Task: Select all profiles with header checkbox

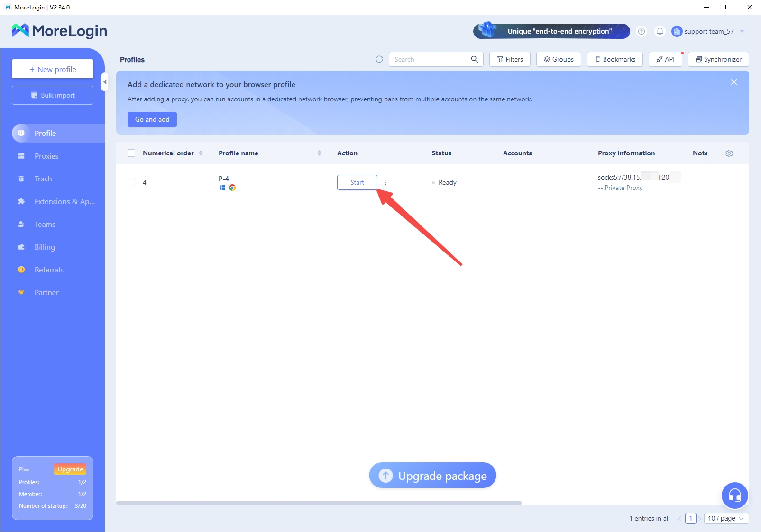Action: pos(131,153)
